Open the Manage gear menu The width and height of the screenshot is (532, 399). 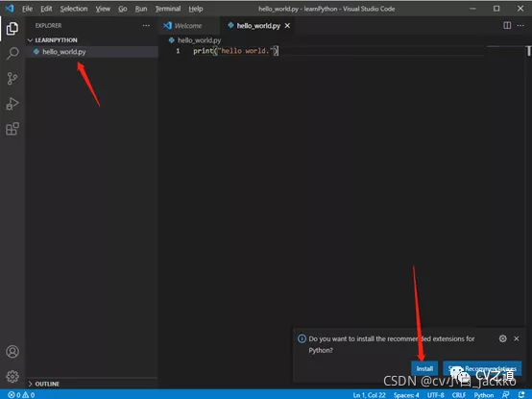pos(12,376)
